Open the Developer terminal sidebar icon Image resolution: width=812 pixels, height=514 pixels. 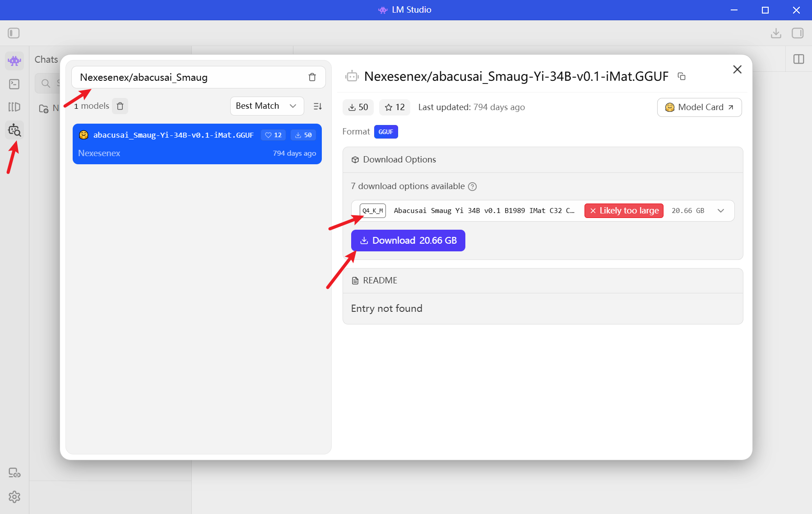point(14,84)
